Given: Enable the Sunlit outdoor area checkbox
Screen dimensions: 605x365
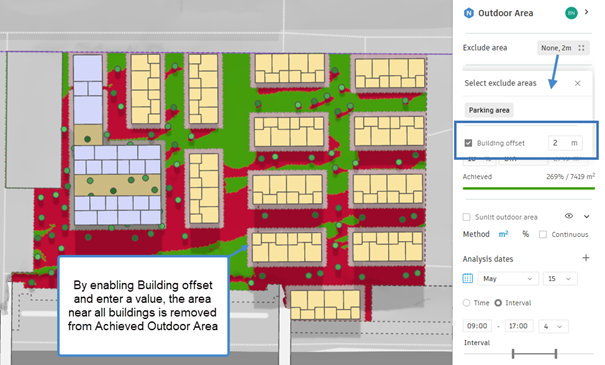Looking at the screenshot, I should (x=466, y=217).
